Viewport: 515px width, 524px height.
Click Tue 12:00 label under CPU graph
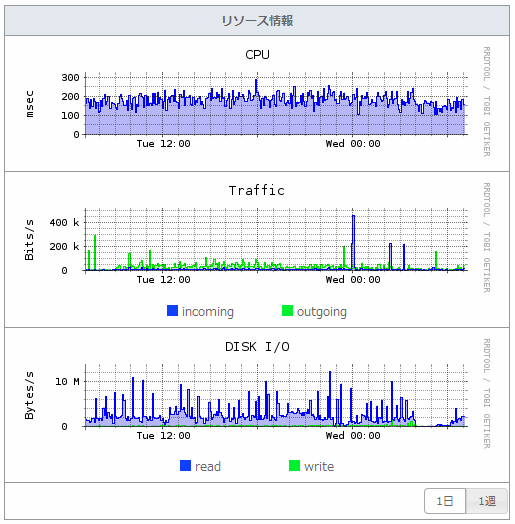(163, 144)
